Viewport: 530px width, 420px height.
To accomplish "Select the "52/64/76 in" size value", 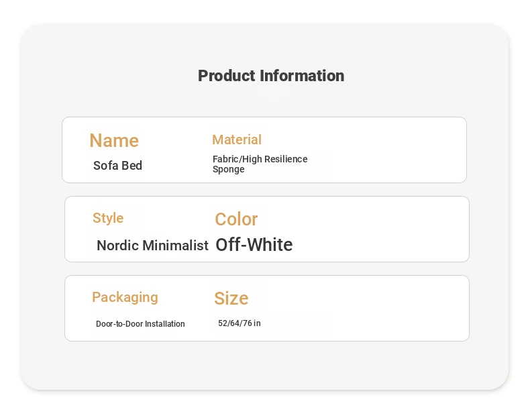I will 240,323.
